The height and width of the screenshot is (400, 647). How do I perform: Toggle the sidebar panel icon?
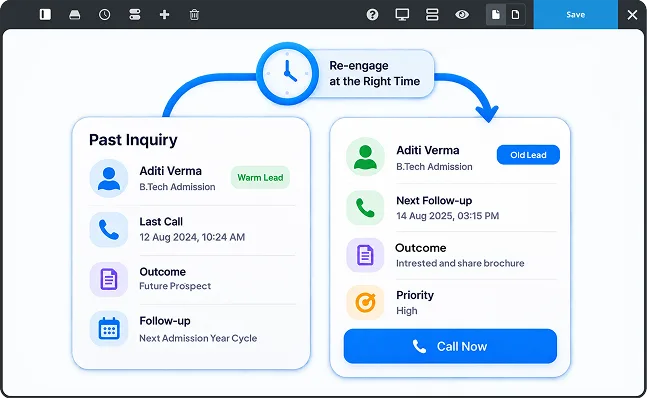pos(45,15)
